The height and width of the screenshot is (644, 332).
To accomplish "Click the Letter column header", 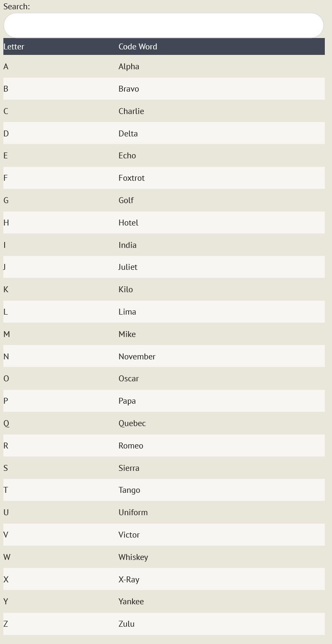I will point(14,46).
